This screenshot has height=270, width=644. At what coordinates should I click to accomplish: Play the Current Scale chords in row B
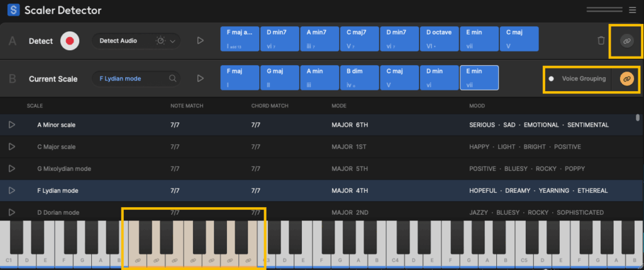tap(201, 78)
